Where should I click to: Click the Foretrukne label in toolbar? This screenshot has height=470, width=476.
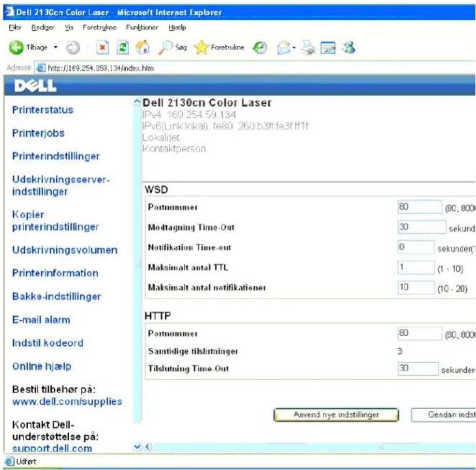tap(227, 48)
